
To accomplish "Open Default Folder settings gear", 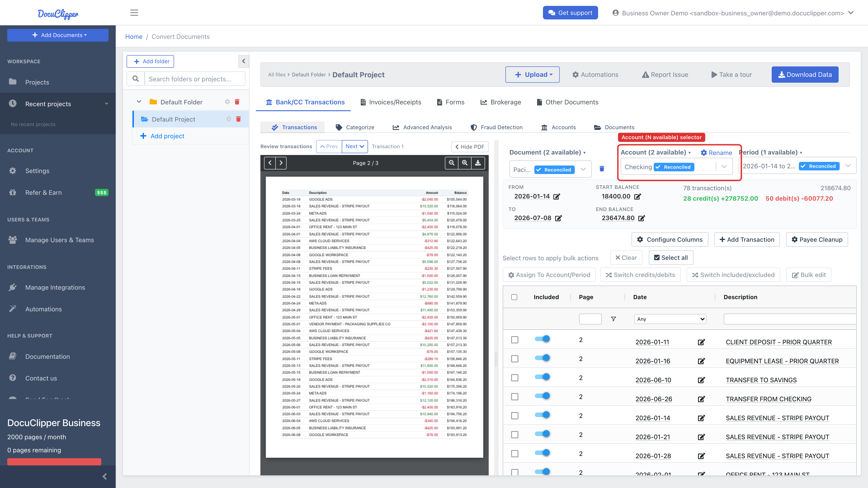I will pos(227,102).
